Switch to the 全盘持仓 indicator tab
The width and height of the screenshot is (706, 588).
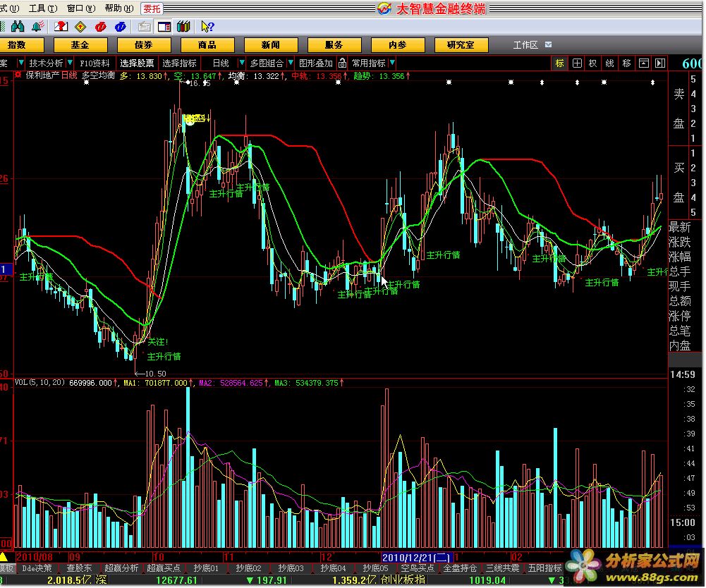(x=460, y=568)
